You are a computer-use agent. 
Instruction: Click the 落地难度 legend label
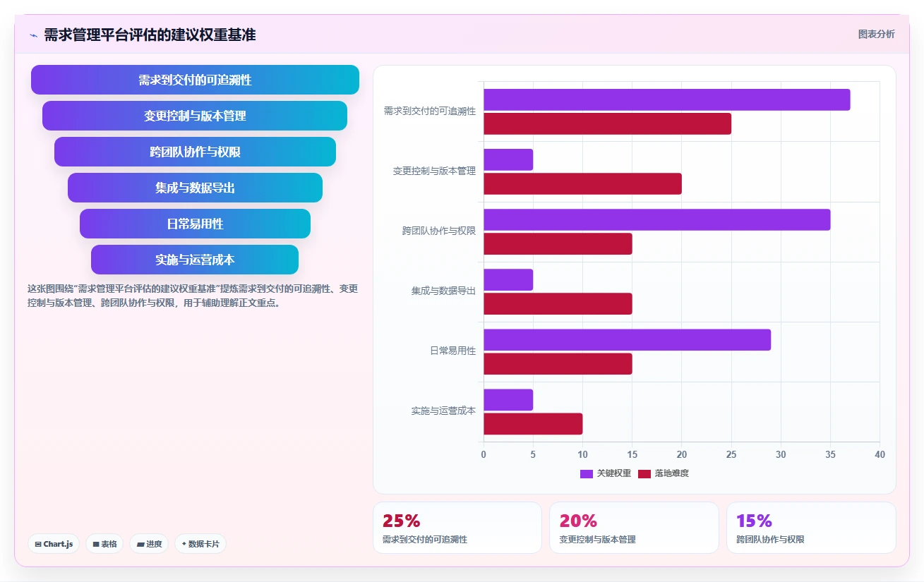672,473
